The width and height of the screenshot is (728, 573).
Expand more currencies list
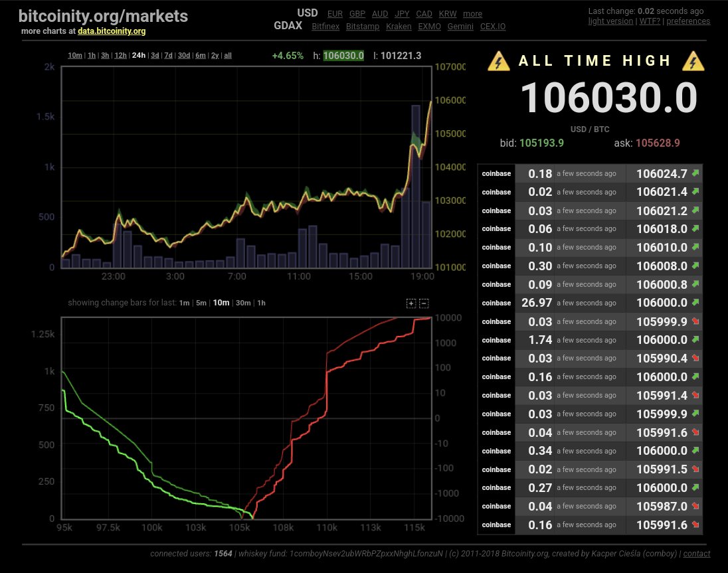pyautogui.click(x=473, y=14)
